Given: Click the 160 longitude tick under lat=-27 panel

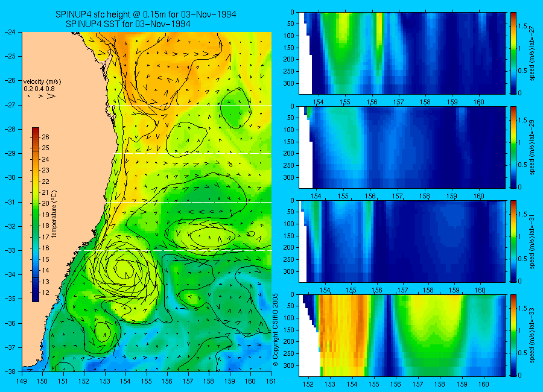Looking at the screenshot, I should pos(479,102).
